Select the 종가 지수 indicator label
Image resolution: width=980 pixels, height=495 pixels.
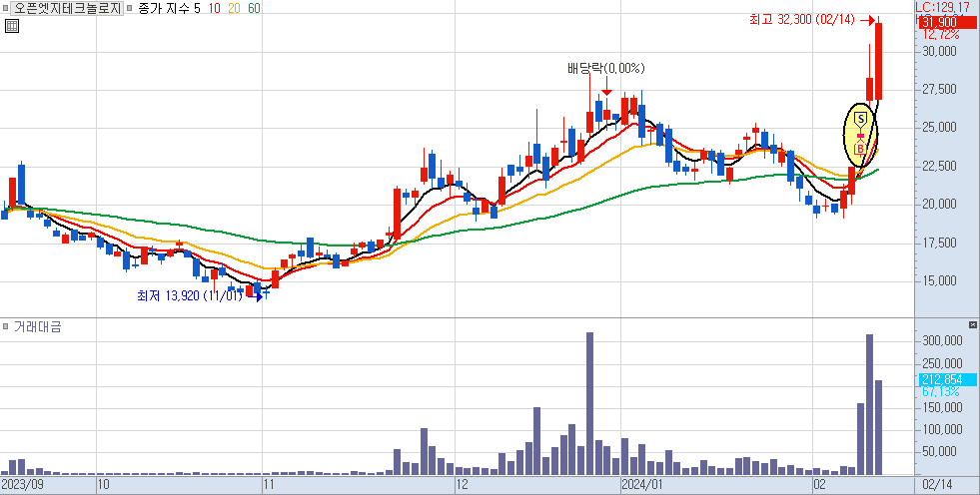pyautogui.click(x=165, y=8)
